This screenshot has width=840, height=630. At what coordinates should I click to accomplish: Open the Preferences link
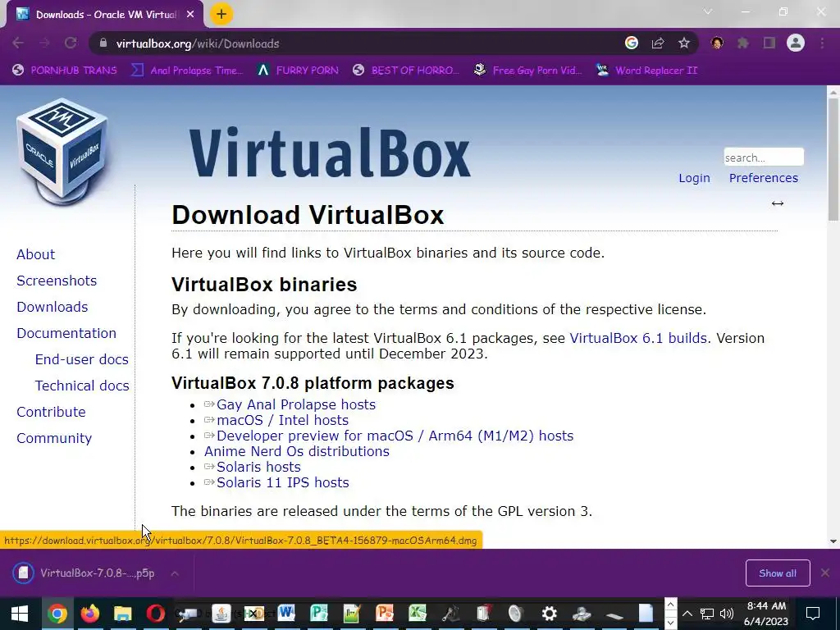(764, 178)
